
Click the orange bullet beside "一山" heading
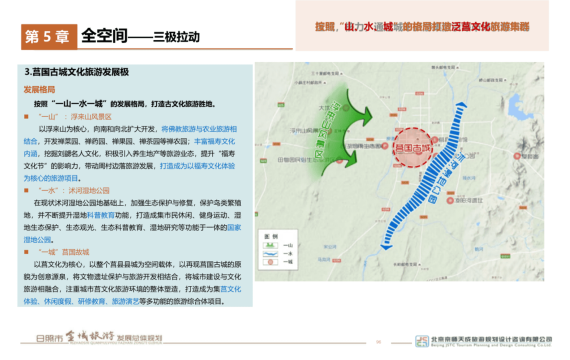[26, 117]
